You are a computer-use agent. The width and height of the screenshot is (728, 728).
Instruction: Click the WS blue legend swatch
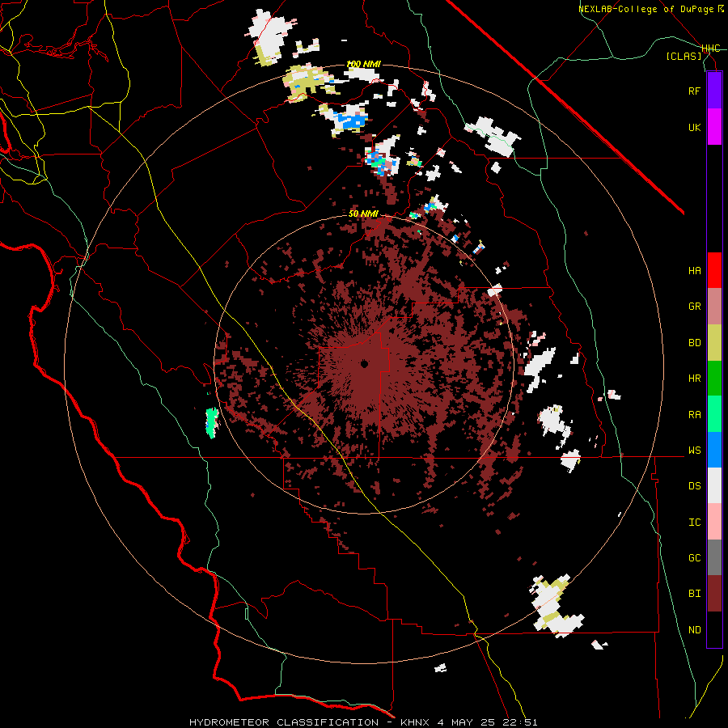pyautogui.click(x=714, y=450)
